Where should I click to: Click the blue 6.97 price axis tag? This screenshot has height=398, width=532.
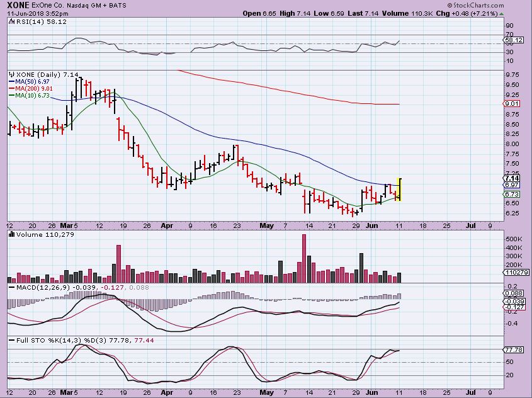pyautogui.click(x=511, y=185)
